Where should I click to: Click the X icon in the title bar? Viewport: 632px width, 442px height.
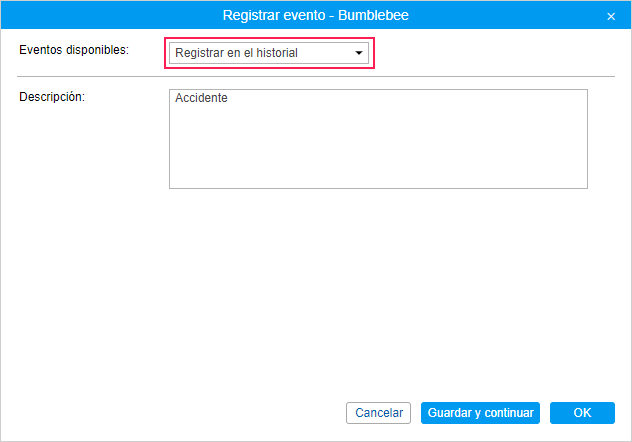pos(611,16)
